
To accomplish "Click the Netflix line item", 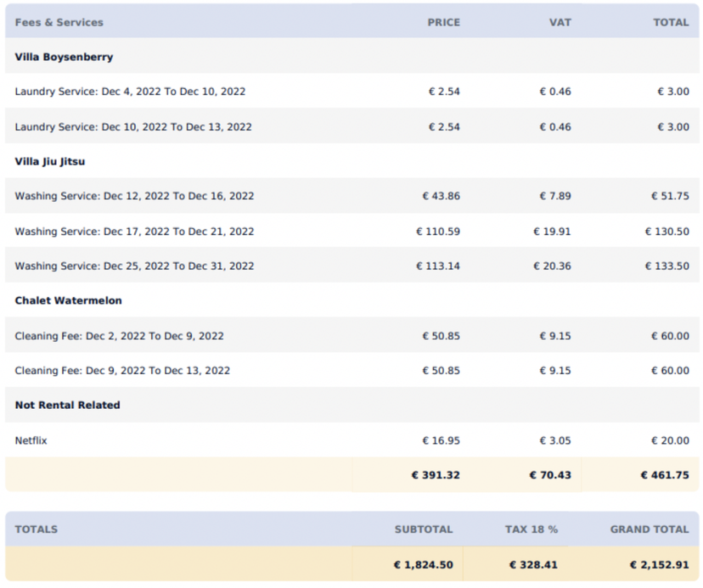I will click(29, 440).
